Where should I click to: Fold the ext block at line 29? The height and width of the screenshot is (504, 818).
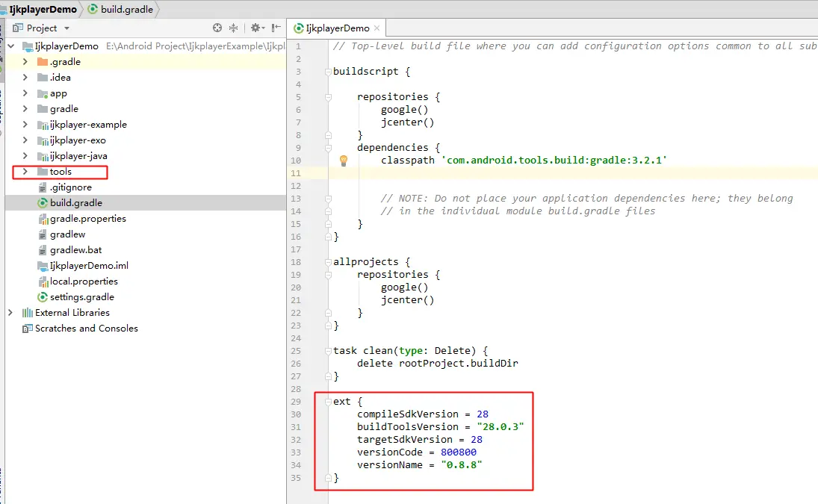click(x=328, y=401)
